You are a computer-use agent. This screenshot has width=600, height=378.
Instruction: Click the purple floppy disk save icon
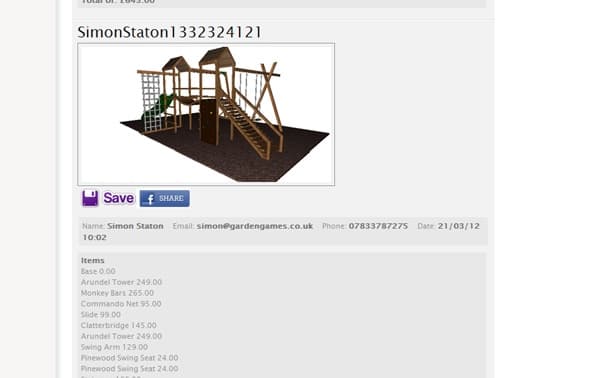(90, 198)
